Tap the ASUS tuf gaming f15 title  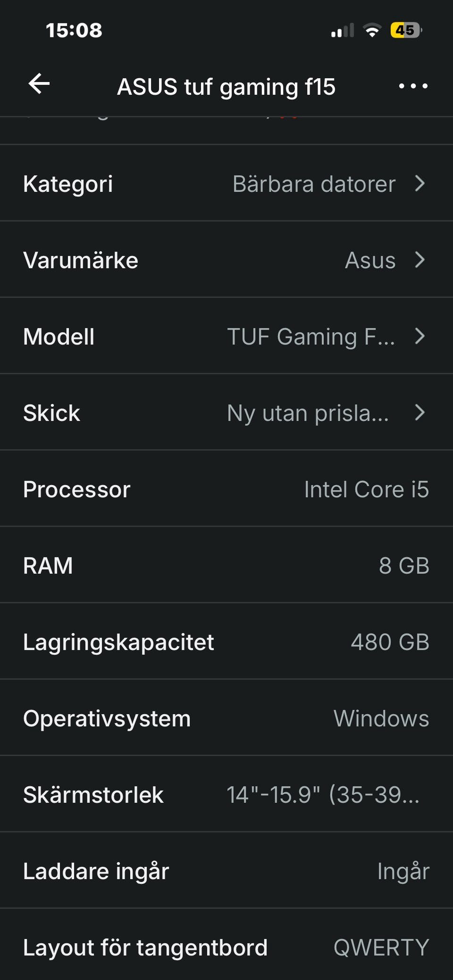point(226,87)
